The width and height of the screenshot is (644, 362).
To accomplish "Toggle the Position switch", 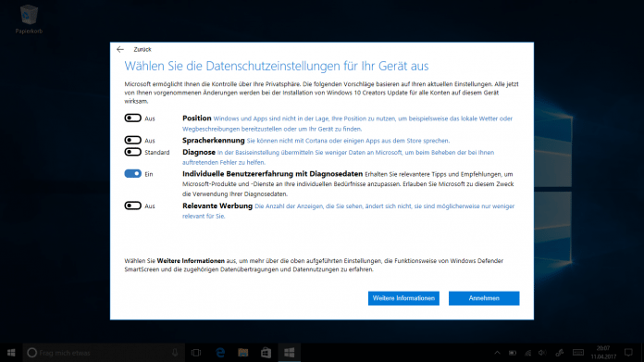I will 132,118.
